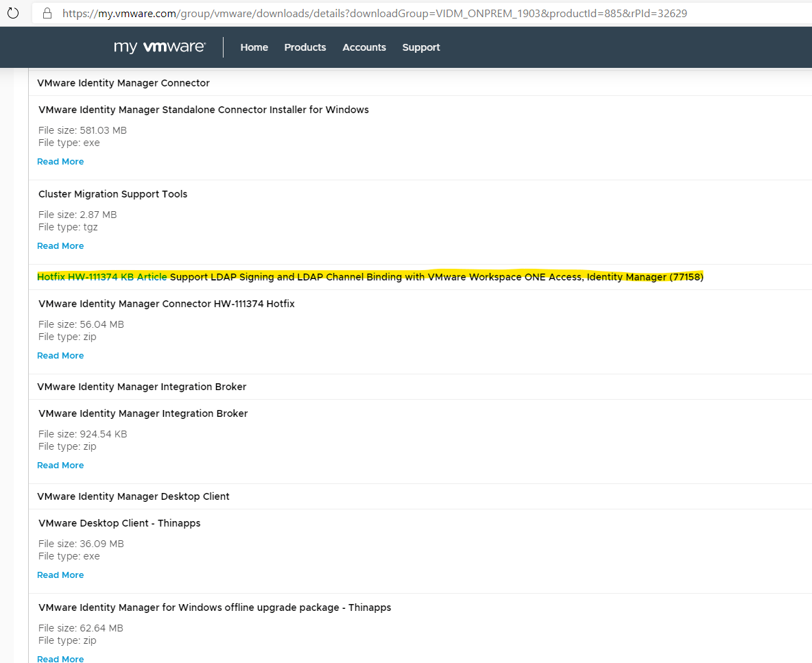
Task: Click the padlock site security icon
Action: tap(47, 13)
